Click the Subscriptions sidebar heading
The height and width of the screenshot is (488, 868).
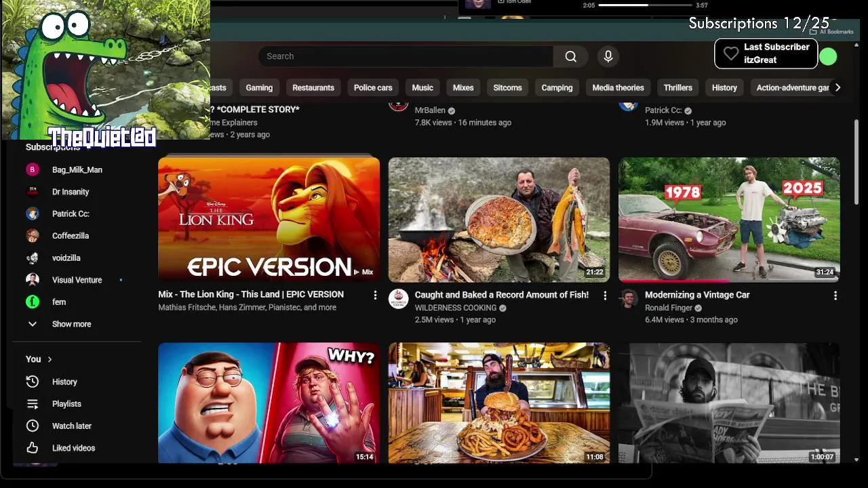[53, 147]
